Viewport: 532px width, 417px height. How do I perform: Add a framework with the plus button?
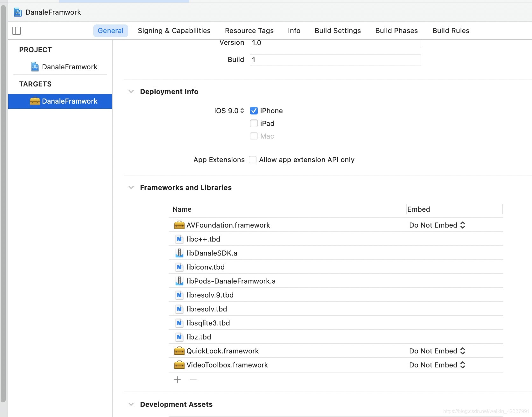178,379
